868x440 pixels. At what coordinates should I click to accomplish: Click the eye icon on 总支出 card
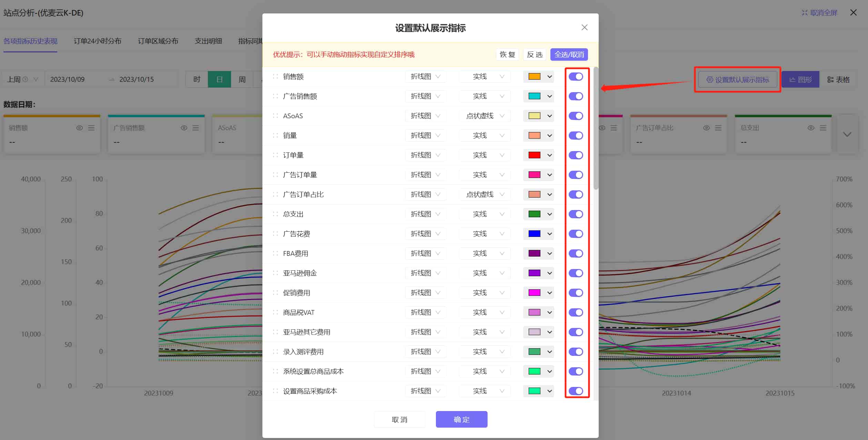[811, 128]
